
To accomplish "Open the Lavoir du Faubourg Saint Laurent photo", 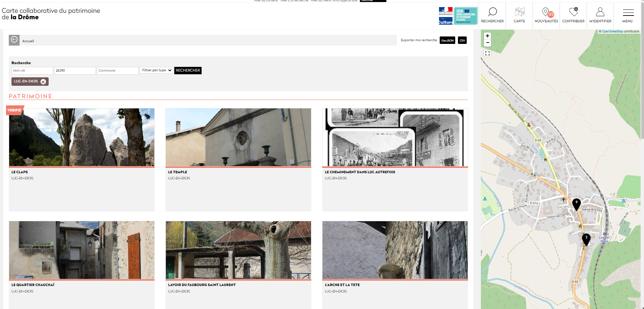I will pyautogui.click(x=238, y=250).
